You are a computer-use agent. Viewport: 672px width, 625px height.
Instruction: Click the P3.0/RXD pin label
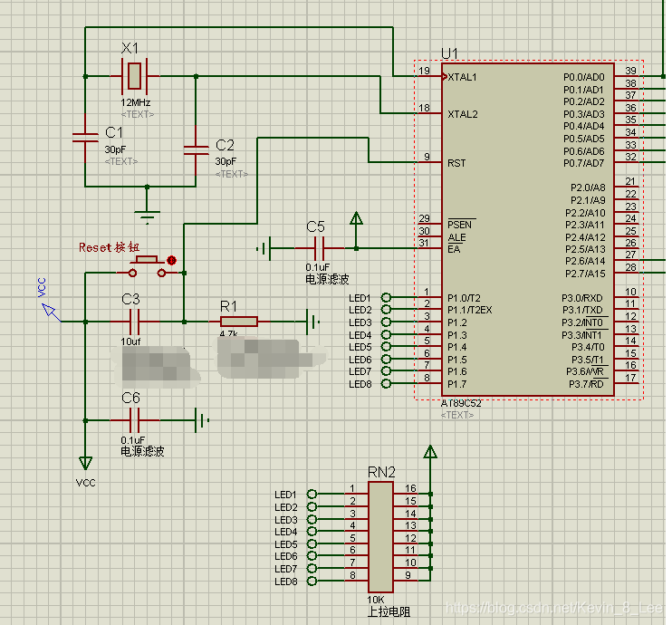click(582, 298)
